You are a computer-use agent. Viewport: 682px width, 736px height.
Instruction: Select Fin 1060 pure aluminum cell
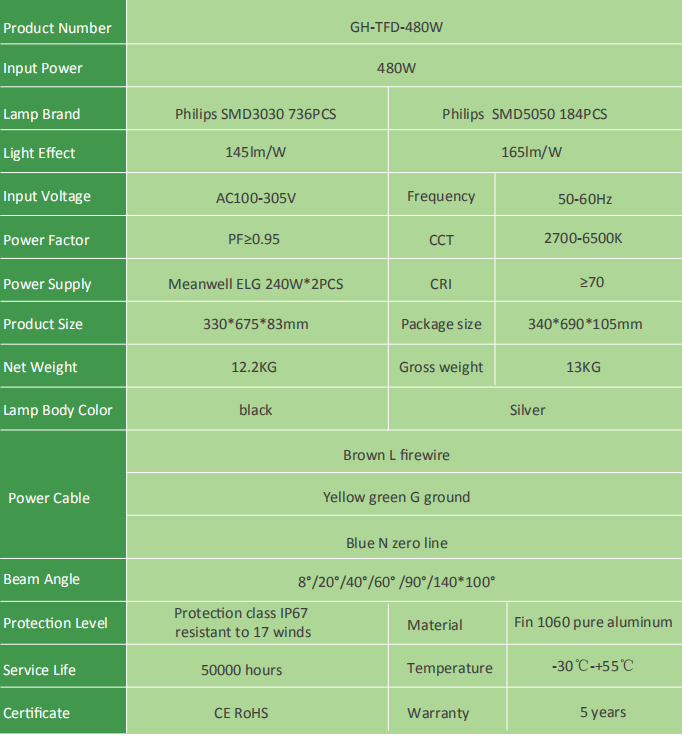pyautogui.click(x=595, y=624)
